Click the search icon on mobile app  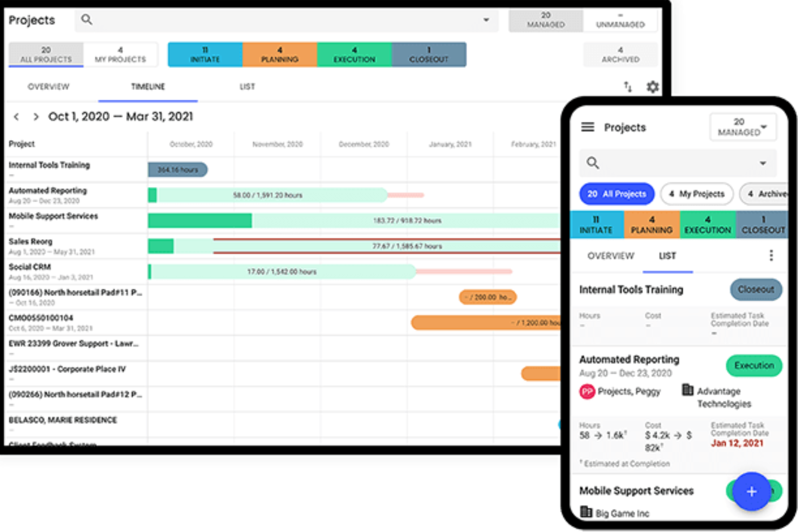[593, 163]
